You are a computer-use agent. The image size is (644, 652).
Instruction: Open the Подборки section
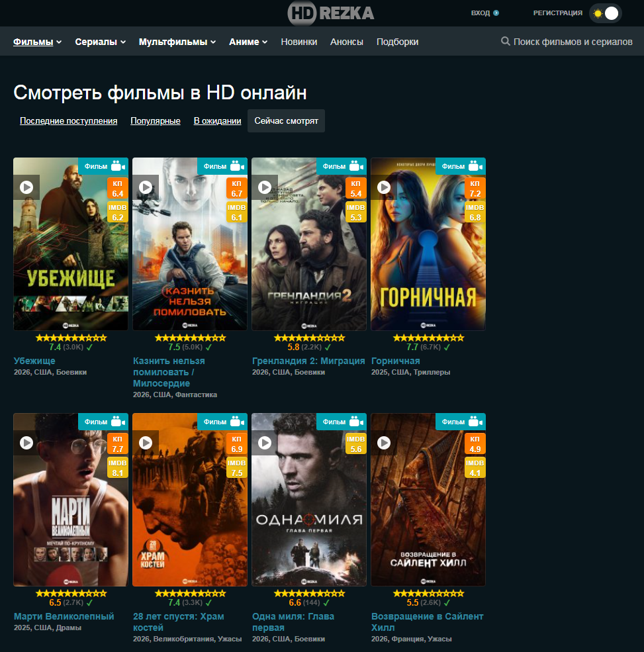398,42
